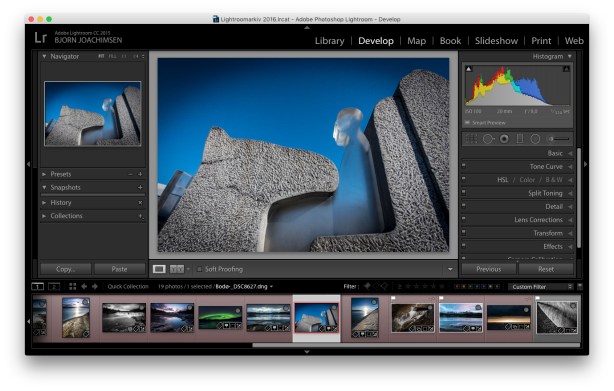Toggle the Effects panel switch
Screen dimensions: 614x391
(464, 245)
